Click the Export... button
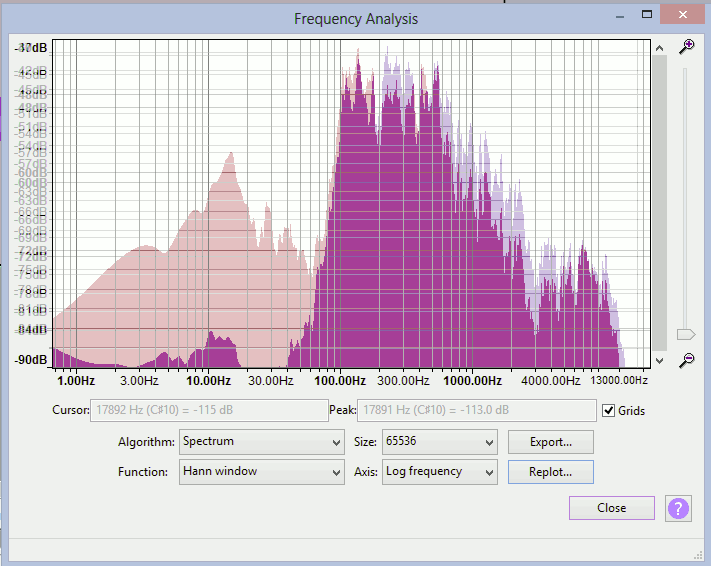Viewport: 711px width, 566px height. coord(550,442)
